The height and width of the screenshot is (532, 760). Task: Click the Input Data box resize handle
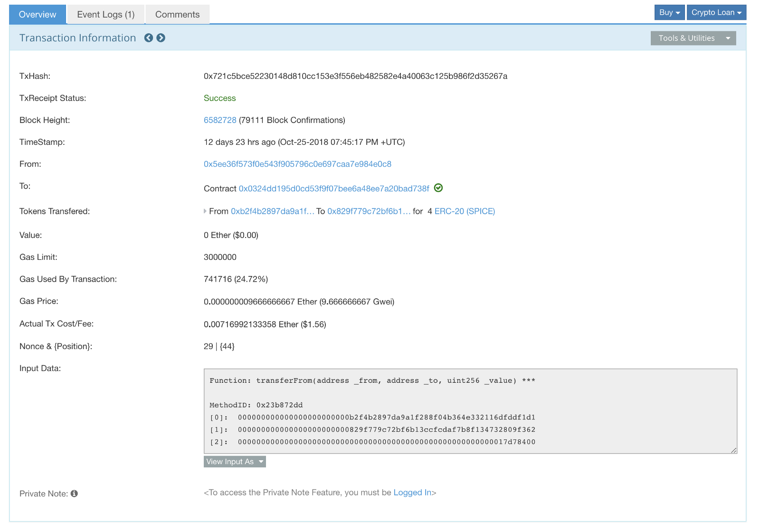[734, 450]
